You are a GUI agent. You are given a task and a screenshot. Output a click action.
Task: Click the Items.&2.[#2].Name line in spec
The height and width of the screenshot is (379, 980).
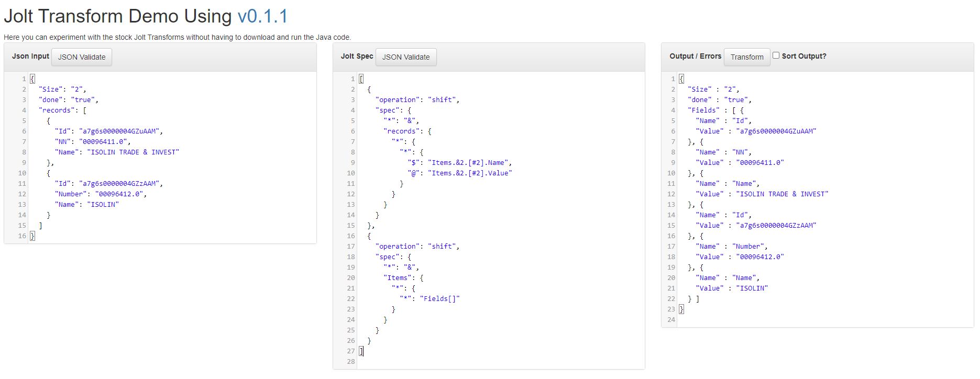point(460,162)
